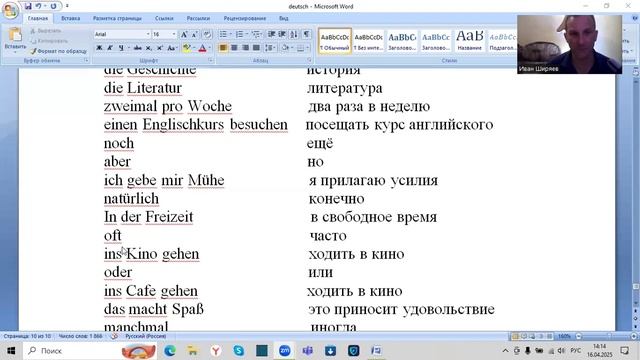Image resolution: width=640 pixels, height=360 pixels.
Task: Open Microsoft Teams from the taskbar
Action: click(x=307, y=351)
